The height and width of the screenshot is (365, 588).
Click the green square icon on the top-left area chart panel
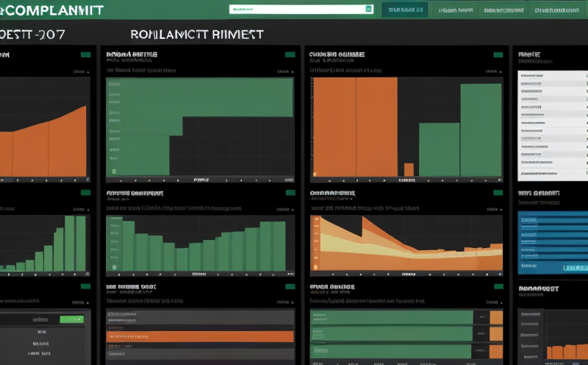pyautogui.click(x=86, y=54)
